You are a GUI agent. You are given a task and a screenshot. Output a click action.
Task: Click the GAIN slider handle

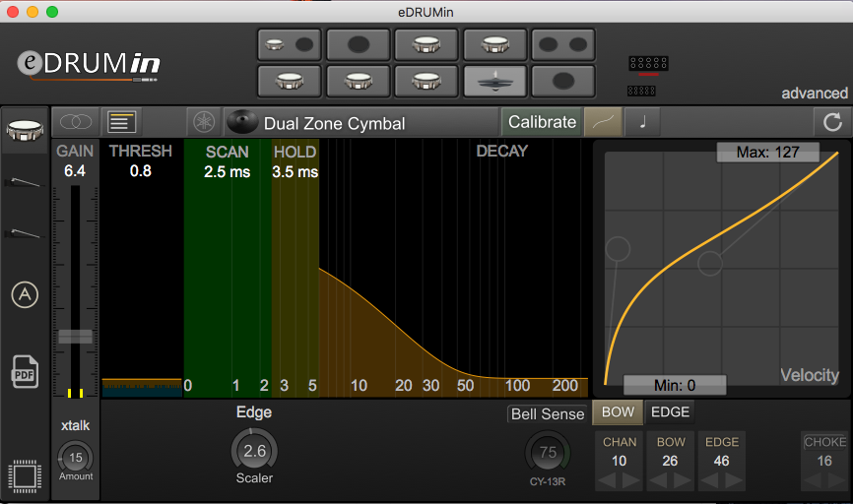tap(76, 337)
